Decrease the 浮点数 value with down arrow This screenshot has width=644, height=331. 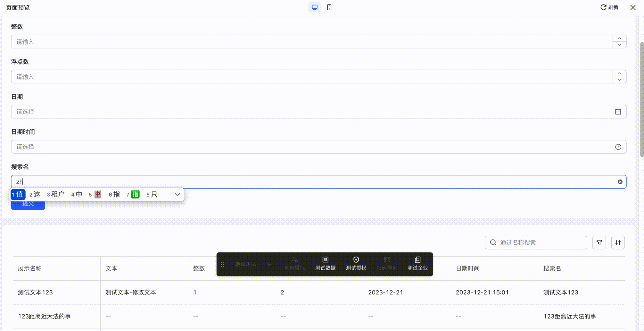(619, 80)
